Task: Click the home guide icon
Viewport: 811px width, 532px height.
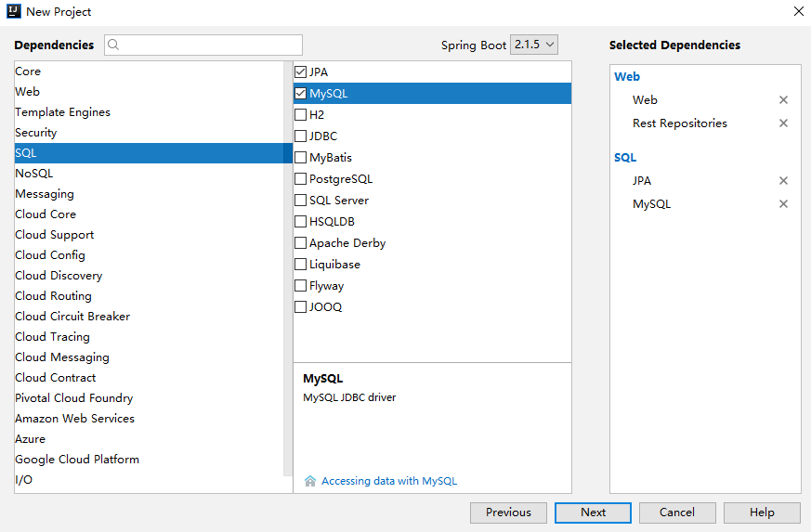Action: 310,481
